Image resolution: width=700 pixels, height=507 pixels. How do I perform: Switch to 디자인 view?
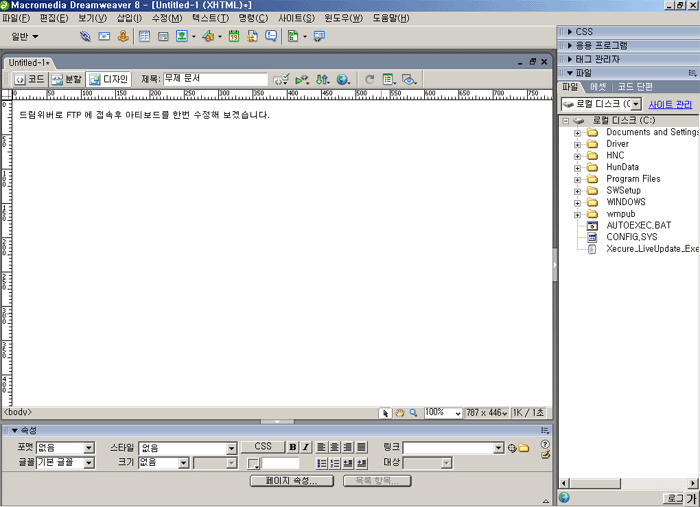[108, 79]
